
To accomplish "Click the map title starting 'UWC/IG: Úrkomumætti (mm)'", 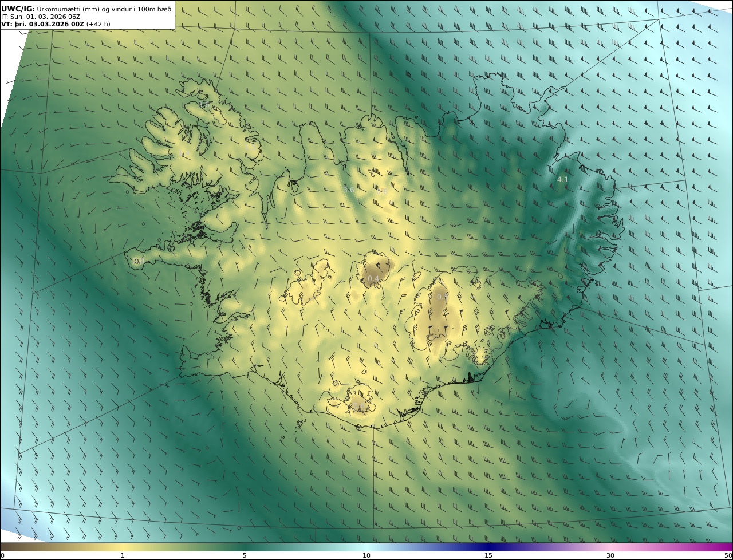I will (86, 9).
